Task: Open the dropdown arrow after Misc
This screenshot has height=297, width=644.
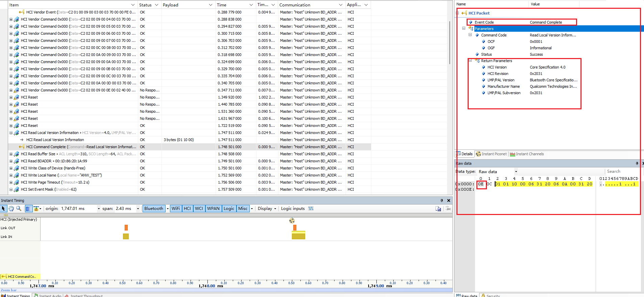Action: coord(252,209)
